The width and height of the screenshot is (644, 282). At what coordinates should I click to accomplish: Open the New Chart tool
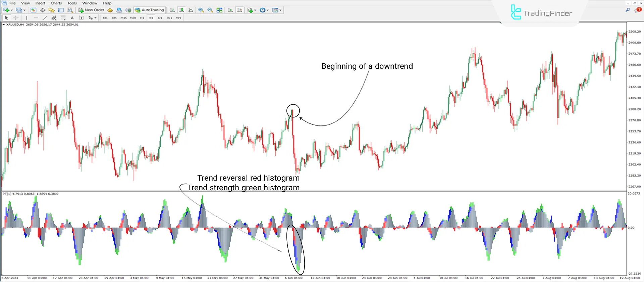point(6,10)
